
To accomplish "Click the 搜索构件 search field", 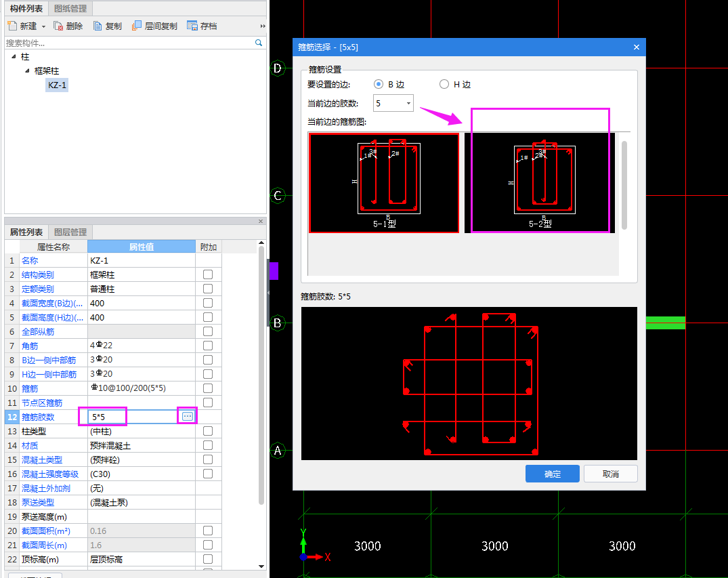I will tap(130, 43).
